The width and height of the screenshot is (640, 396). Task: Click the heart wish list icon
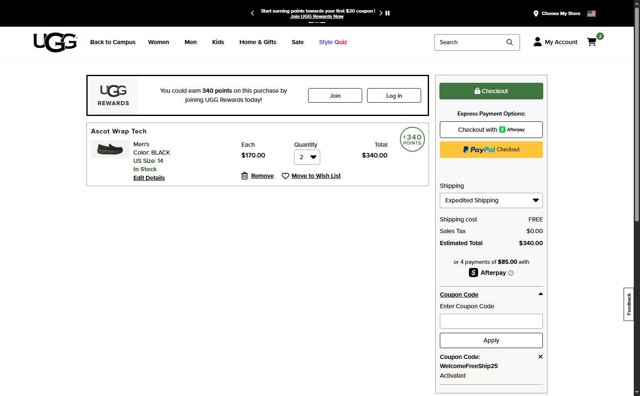285,176
